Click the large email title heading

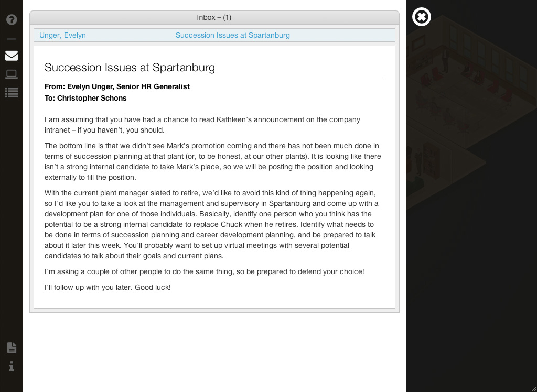pyautogui.click(x=130, y=68)
